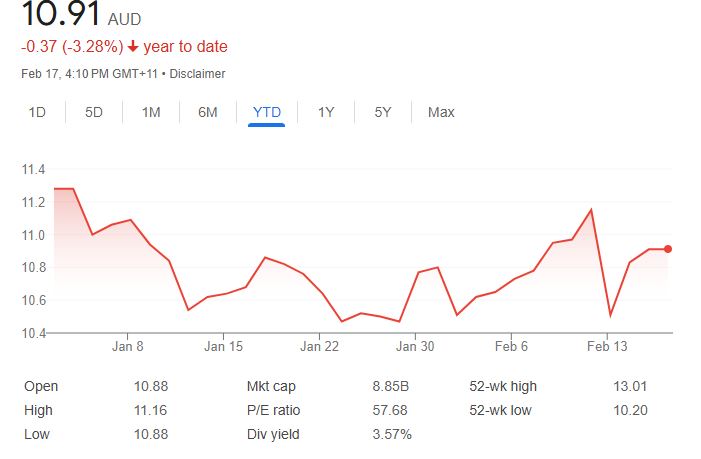The width and height of the screenshot is (701, 459).
Task: Select the 1D time range tab
Action: click(37, 112)
